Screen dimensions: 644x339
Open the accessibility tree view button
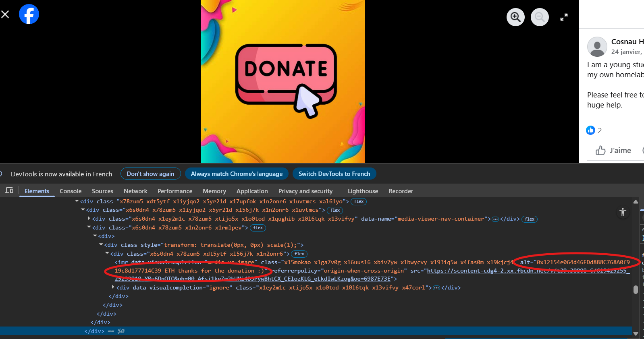(623, 212)
